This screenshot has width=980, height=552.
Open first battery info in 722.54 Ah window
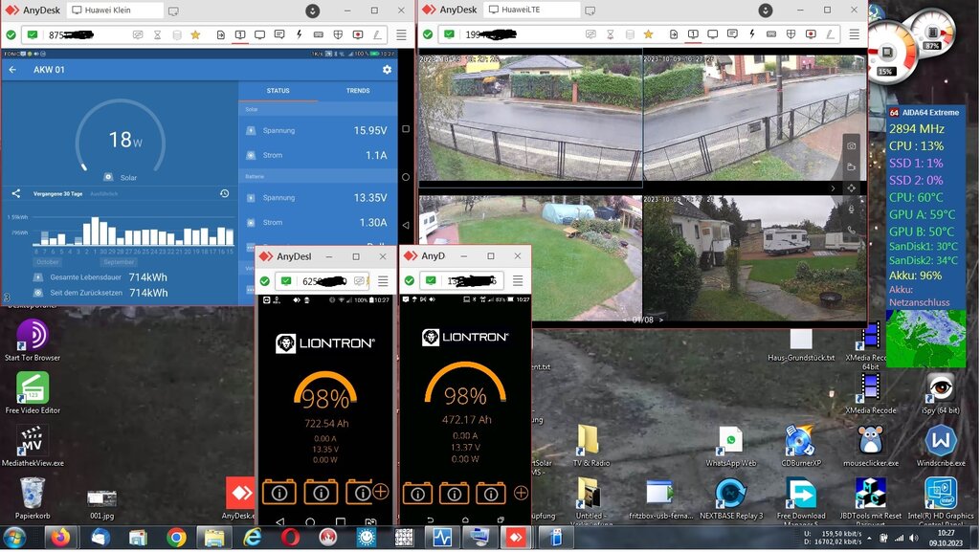278,493
